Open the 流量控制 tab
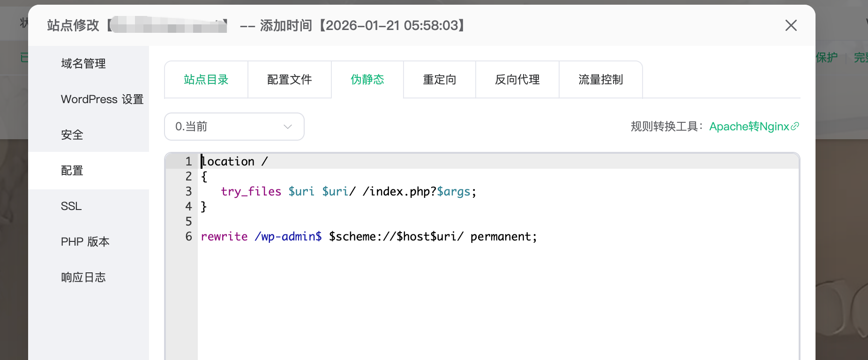The width and height of the screenshot is (868, 360). pos(601,80)
